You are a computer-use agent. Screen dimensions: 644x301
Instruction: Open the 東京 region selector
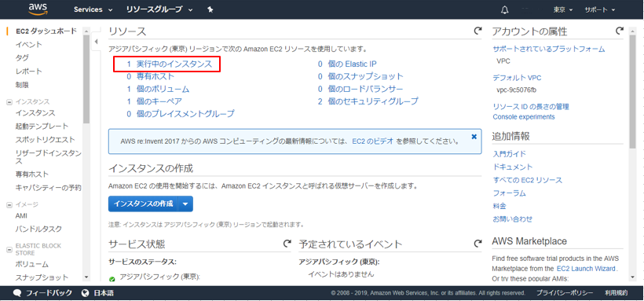point(562,10)
